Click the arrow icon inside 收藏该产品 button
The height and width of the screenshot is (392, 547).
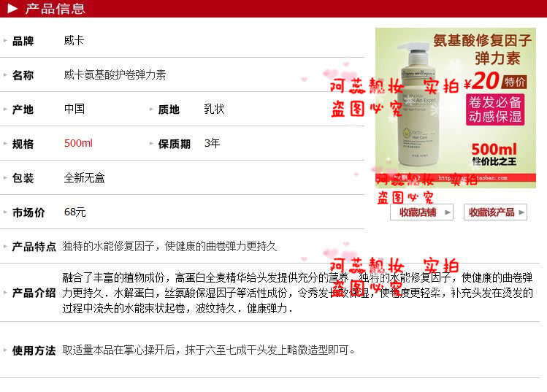click(x=521, y=212)
